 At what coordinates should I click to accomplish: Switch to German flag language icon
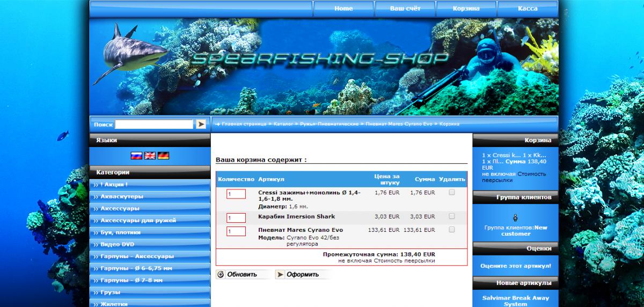[x=163, y=156]
